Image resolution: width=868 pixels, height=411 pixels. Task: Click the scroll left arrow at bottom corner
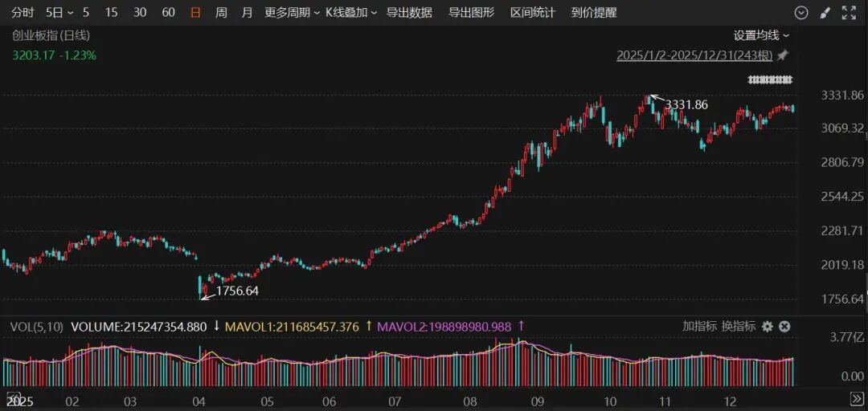pos(14,399)
